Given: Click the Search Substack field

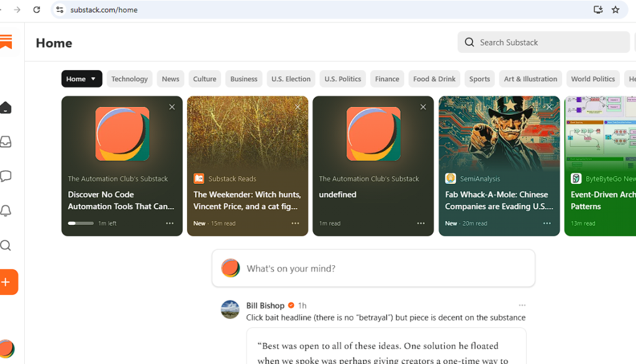Looking at the screenshot, I should click(543, 42).
